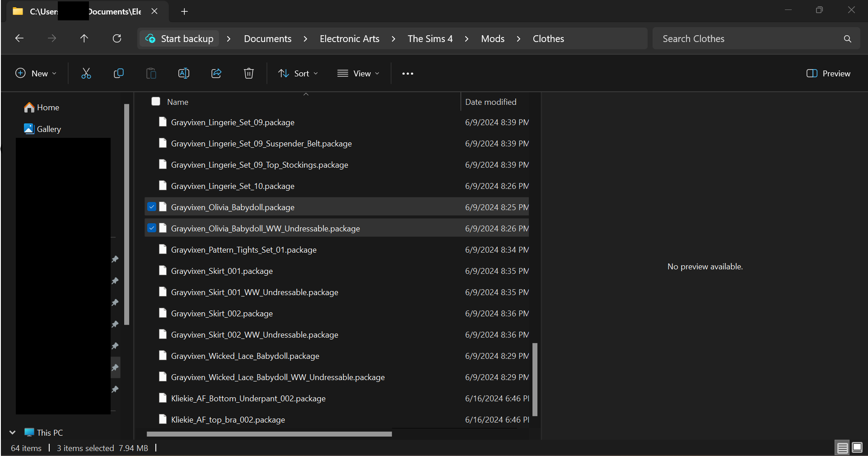Select Grayvixen_Wicked_Lace_Babydoll_WW_Undressable.package file
The image size is (868, 456).
pyautogui.click(x=336, y=377)
